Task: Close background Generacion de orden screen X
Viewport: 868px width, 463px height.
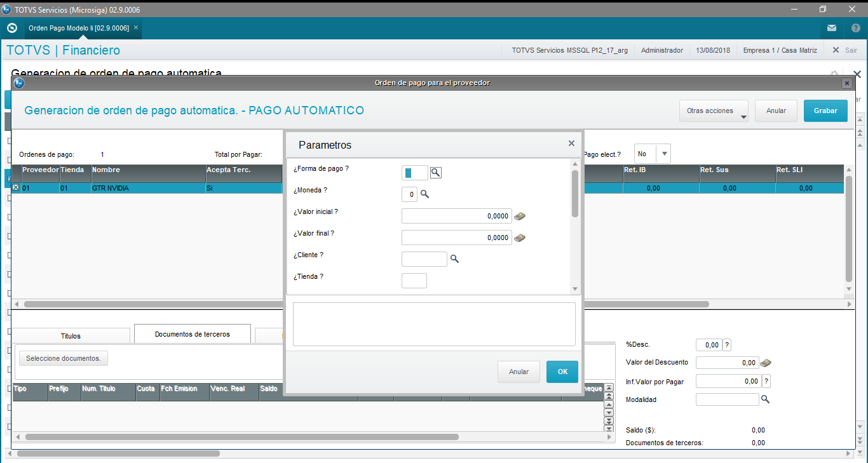Action: (857, 74)
